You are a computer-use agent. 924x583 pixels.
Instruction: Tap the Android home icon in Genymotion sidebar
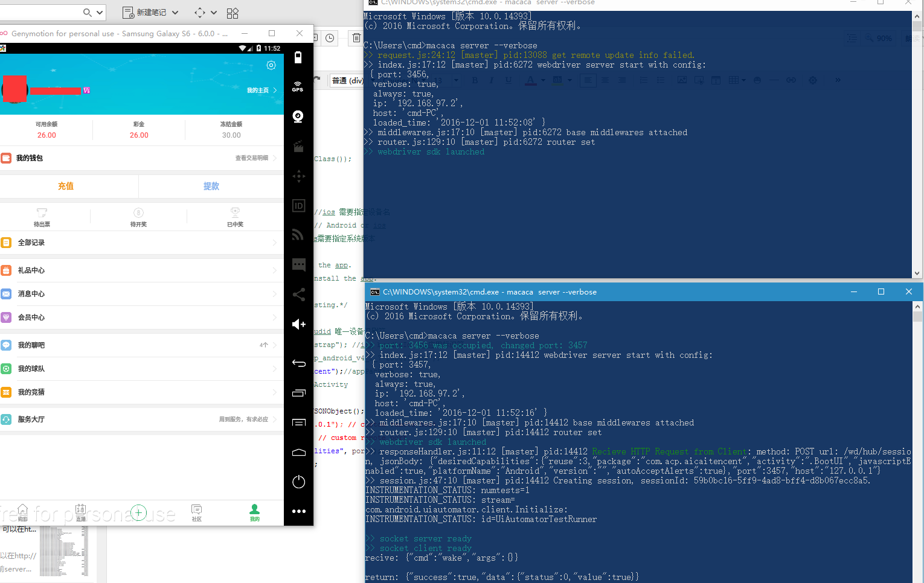298,452
